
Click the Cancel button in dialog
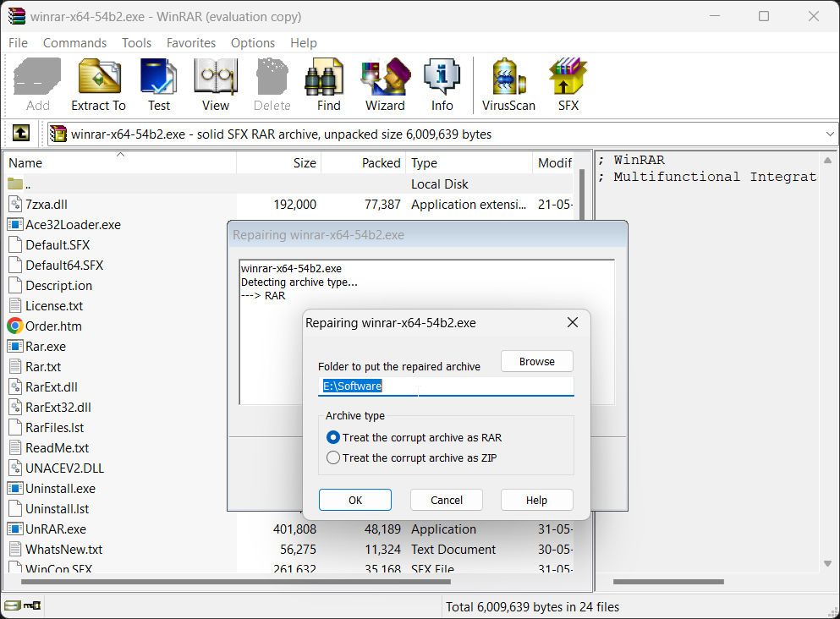tap(447, 500)
